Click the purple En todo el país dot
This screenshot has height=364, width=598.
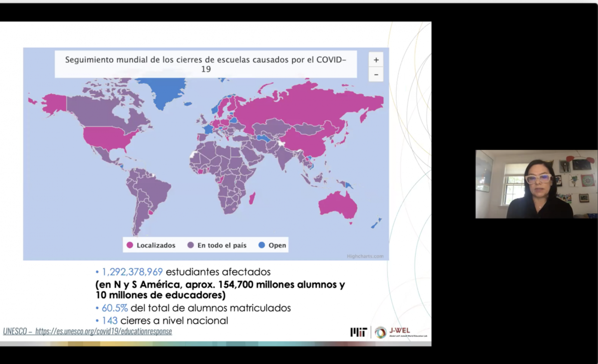[x=191, y=245]
